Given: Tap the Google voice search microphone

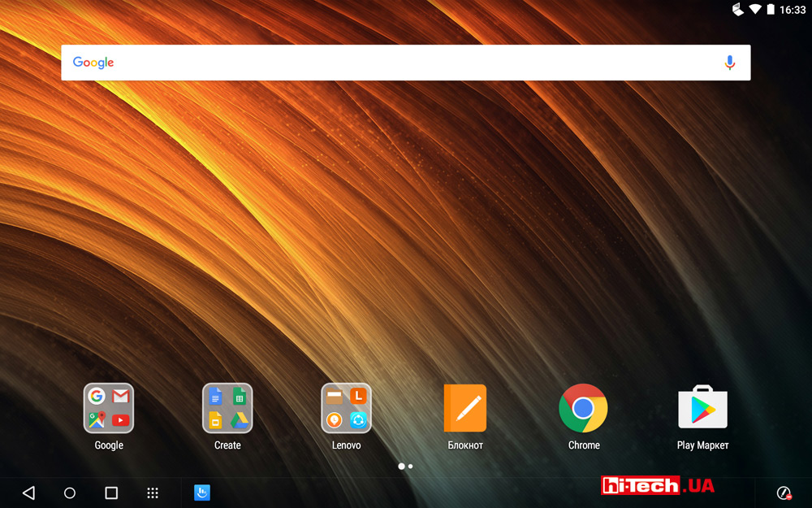Looking at the screenshot, I should (729, 63).
